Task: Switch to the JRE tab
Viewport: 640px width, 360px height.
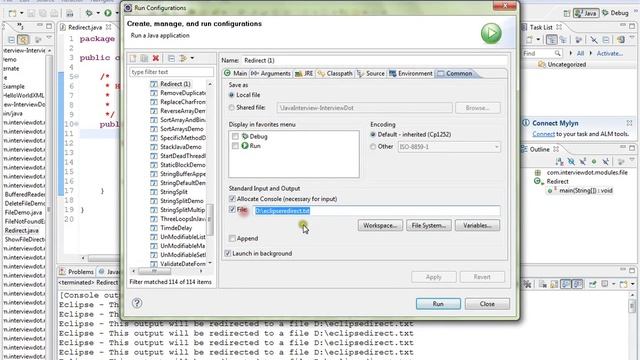Action: point(304,73)
